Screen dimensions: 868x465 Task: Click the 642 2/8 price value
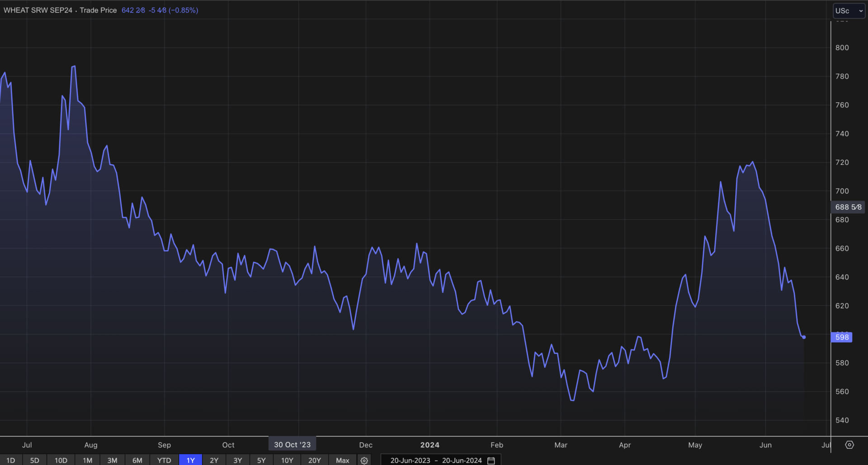pyautogui.click(x=133, y=10)
